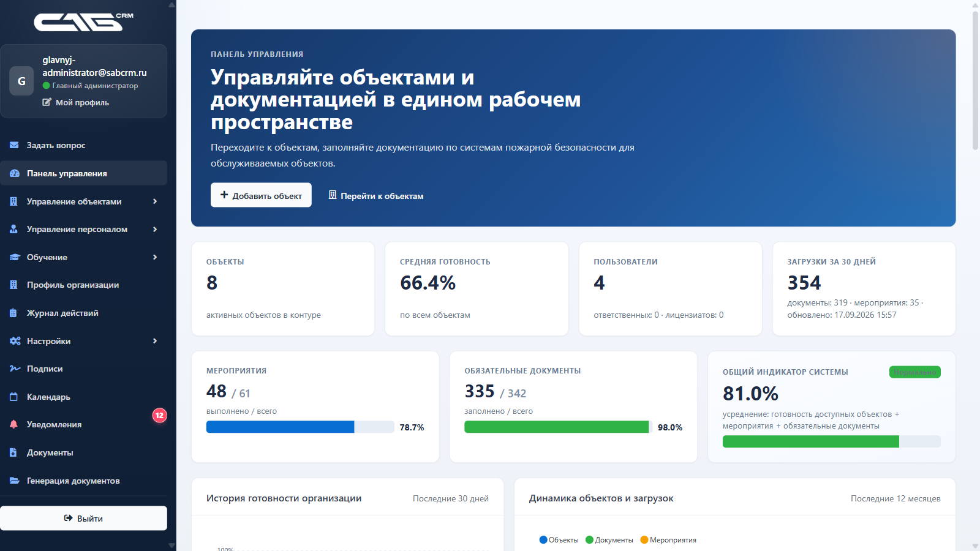980x551 pixels.
Task: Click the bell icon for Уведомления
Action: 13,424
